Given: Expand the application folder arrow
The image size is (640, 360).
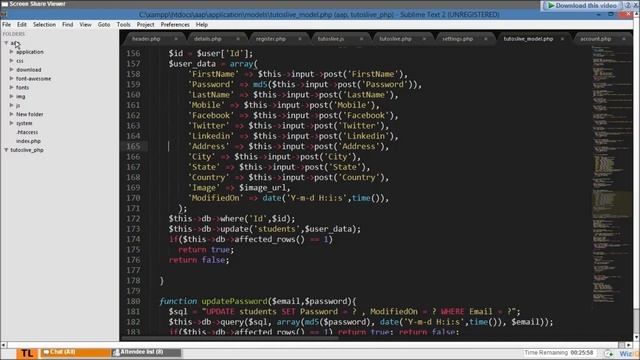Looking at the screenshot, I should [11, 51].
